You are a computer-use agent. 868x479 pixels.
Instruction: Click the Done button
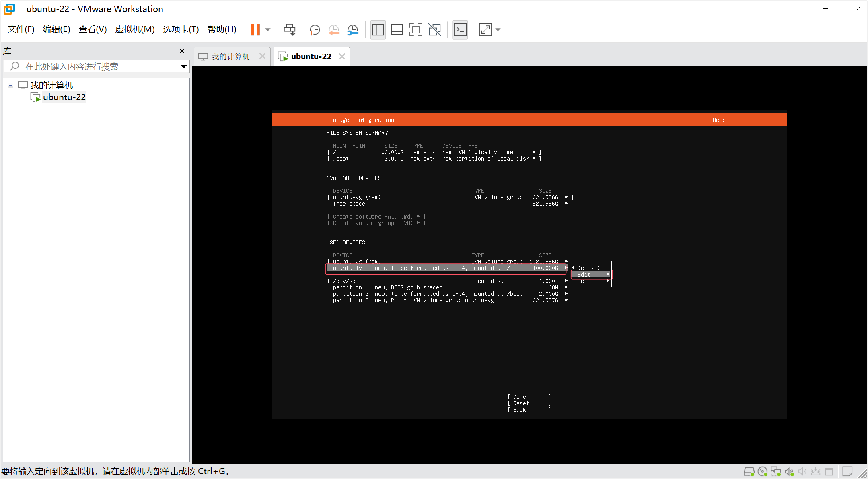[x=529, y=397]
